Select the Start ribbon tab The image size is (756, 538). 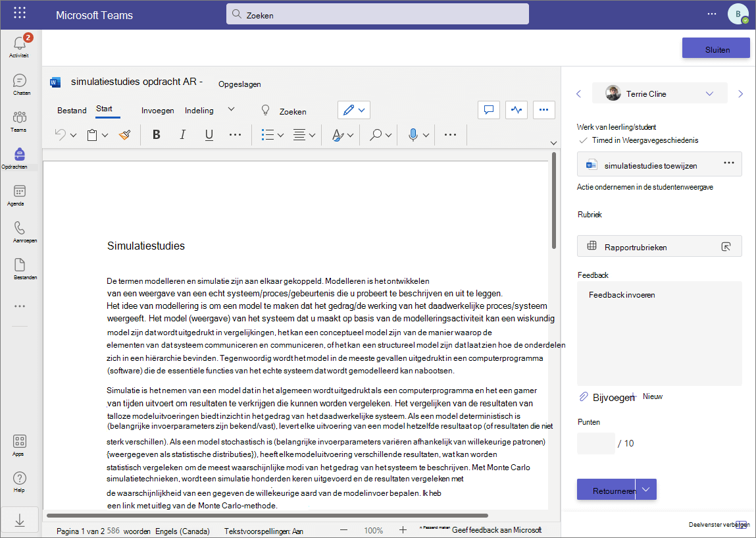(104, 109)
